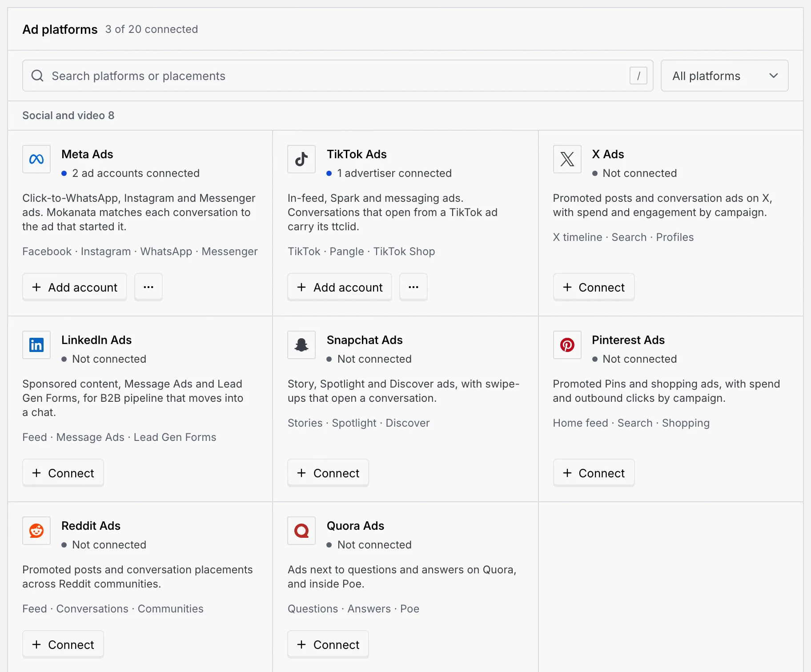Click the X Ads card title
Image resolution: width=811 pixels, height=672 pixels.
point(608,154)
